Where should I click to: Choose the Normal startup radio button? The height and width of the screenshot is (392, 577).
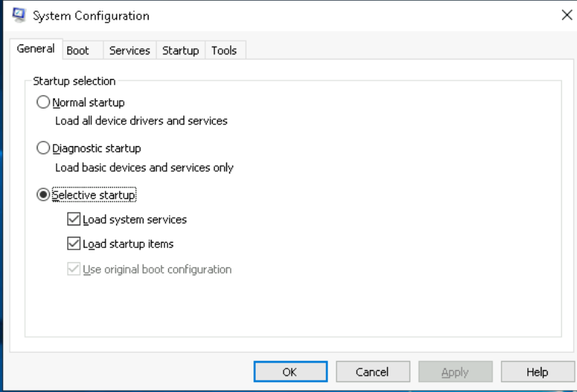[x=44, y=103]
